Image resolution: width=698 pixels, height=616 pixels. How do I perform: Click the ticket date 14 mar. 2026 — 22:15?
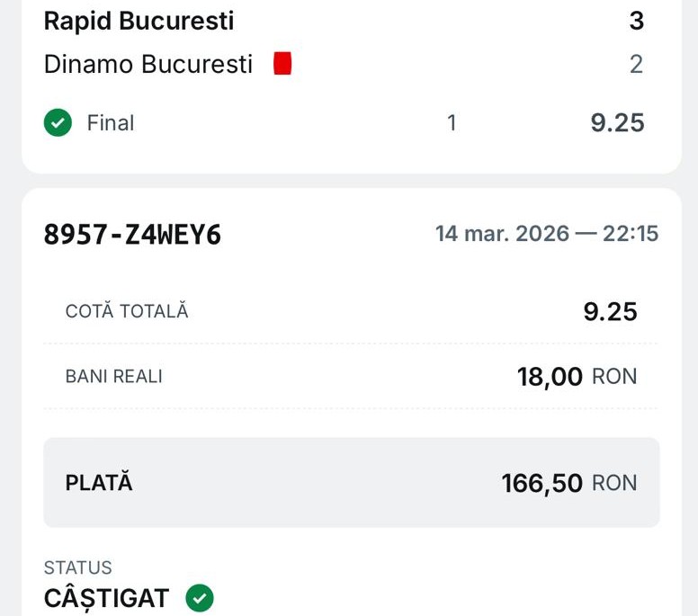547,235
